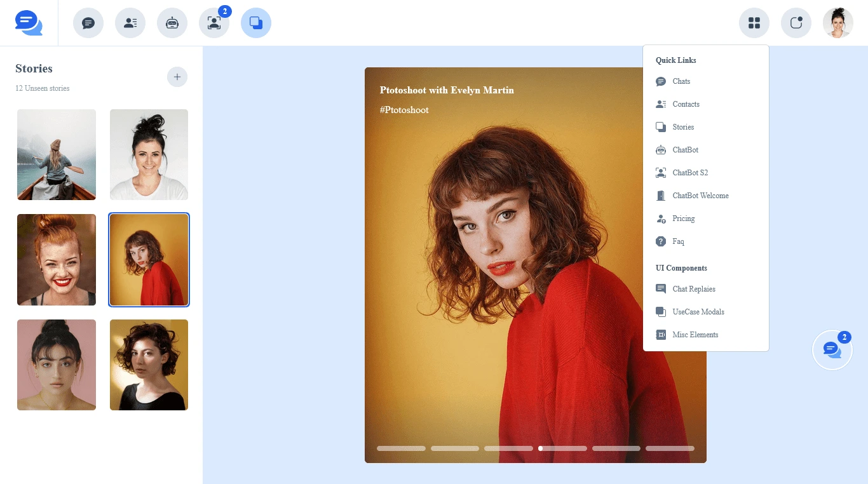The width and height of the screenshot is (868, 484).
Task: Jump to first story progress segment
Action: (401, 448)
